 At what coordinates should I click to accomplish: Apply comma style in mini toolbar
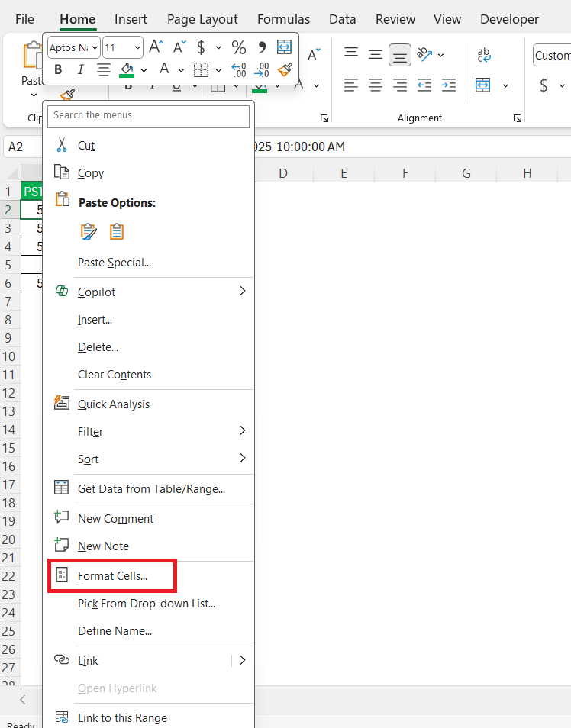pyautogui.click(x=262, y=47)
